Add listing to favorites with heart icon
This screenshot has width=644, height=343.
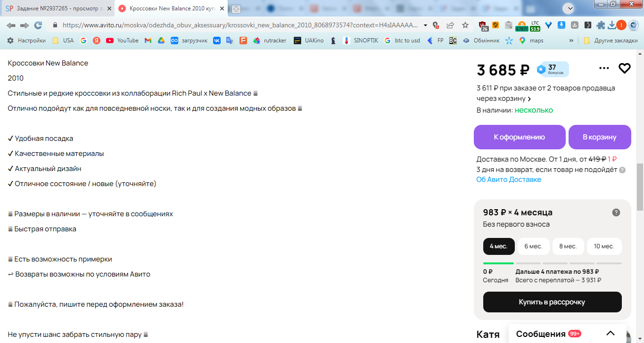coord(624,68)
